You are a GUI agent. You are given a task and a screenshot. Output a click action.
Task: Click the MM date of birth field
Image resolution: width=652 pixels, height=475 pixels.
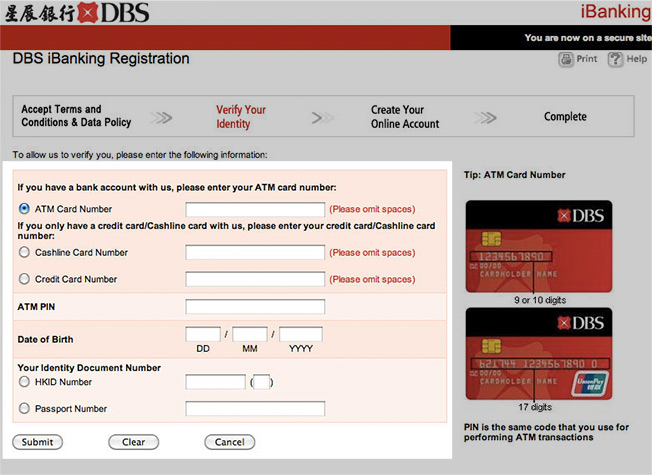point(250,334)
